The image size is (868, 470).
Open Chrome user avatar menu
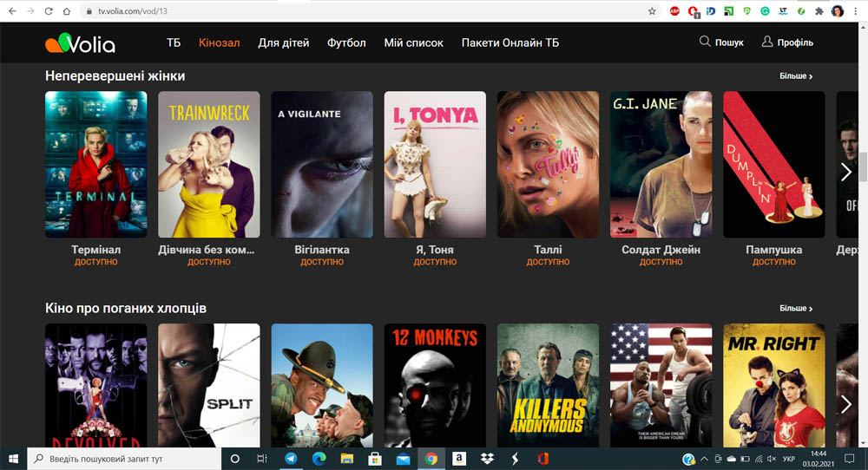click(838, 11)
